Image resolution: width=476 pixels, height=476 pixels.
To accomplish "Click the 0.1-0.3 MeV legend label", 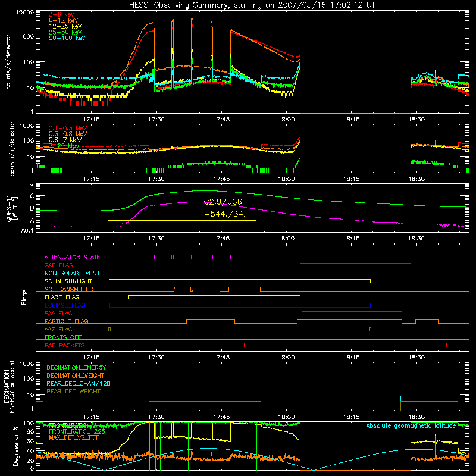I will (x=68, y=128).
